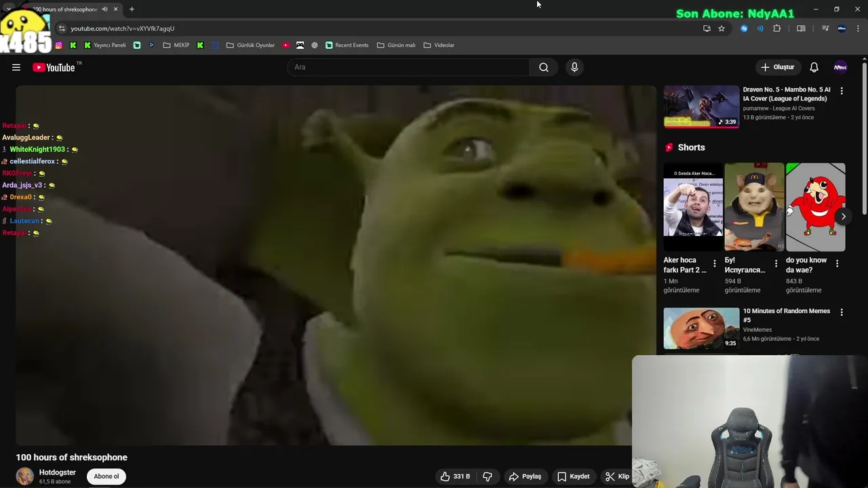
Task: Open options for Бу! Испугался short
Action: point(776,264)
